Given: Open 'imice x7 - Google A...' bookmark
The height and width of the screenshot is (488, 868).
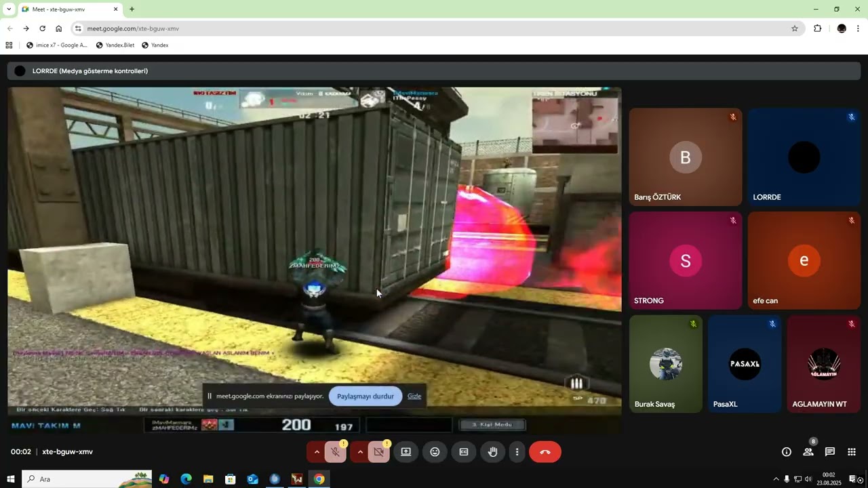Looking at the screenshot, I should tap(57, 45).
